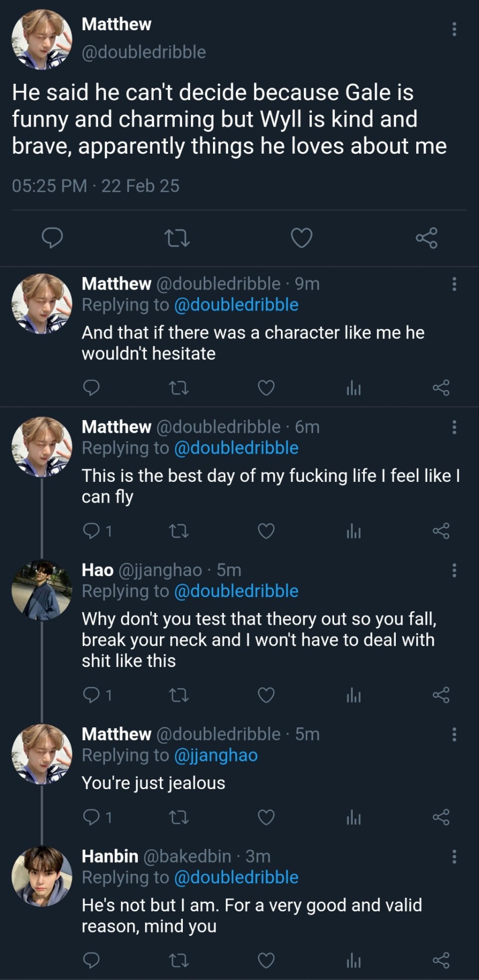The image size is (479, 980).
Task: Reply to "best day of my life" tweet
Action: coord(91,531)
